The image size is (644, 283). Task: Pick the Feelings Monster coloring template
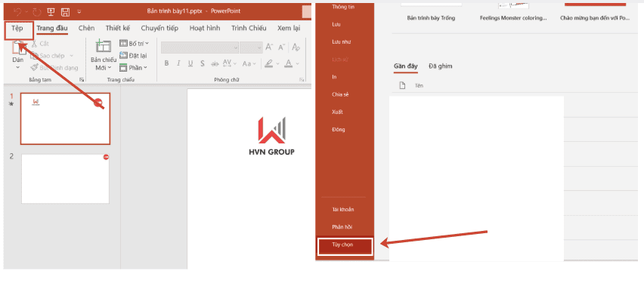[513, 17]
